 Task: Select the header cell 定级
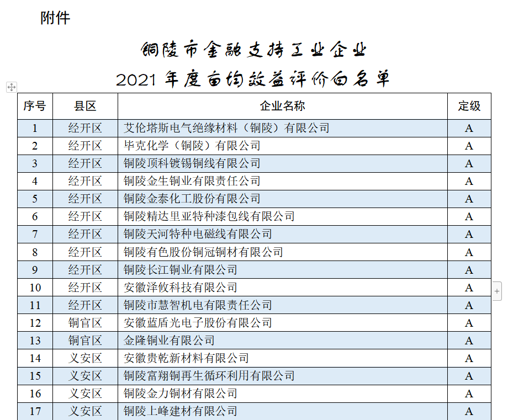pos(469,106)
